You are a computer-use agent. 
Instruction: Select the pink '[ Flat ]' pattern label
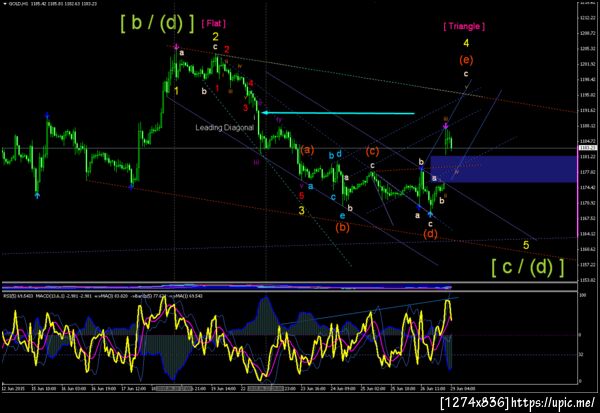214,23
